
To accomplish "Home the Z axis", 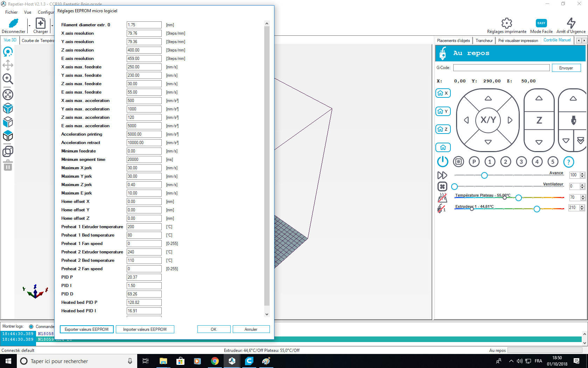I will [x=443, y=129].
